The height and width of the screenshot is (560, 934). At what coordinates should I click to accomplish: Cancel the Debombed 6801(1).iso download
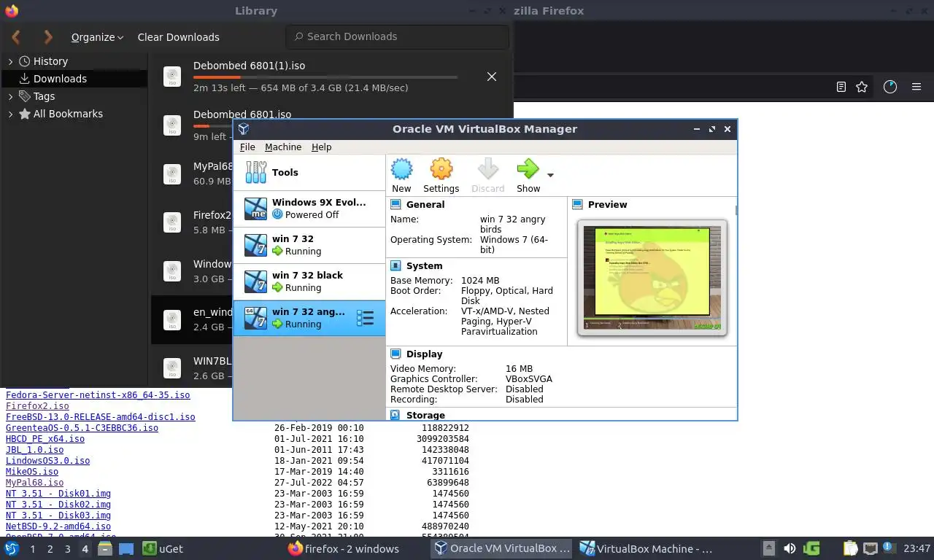tap(492, 77)
